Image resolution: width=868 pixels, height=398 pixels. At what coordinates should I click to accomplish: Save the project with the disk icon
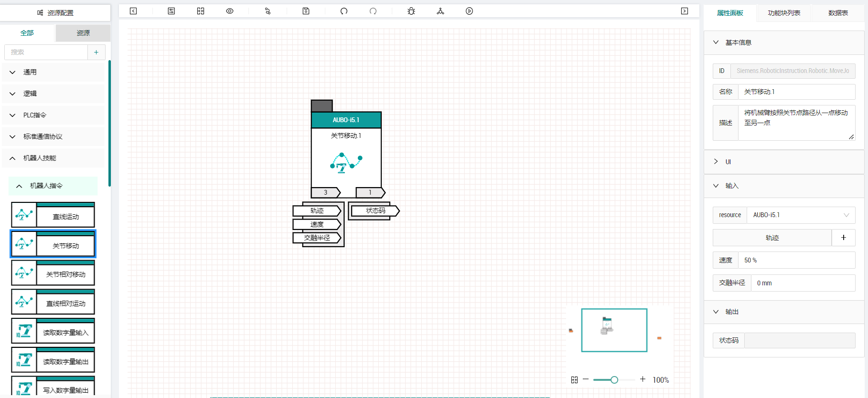(x=306, y=11)
